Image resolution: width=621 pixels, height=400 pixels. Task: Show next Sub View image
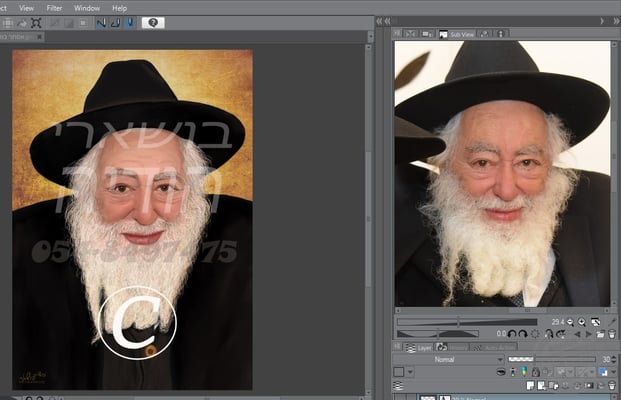[589, 334]
